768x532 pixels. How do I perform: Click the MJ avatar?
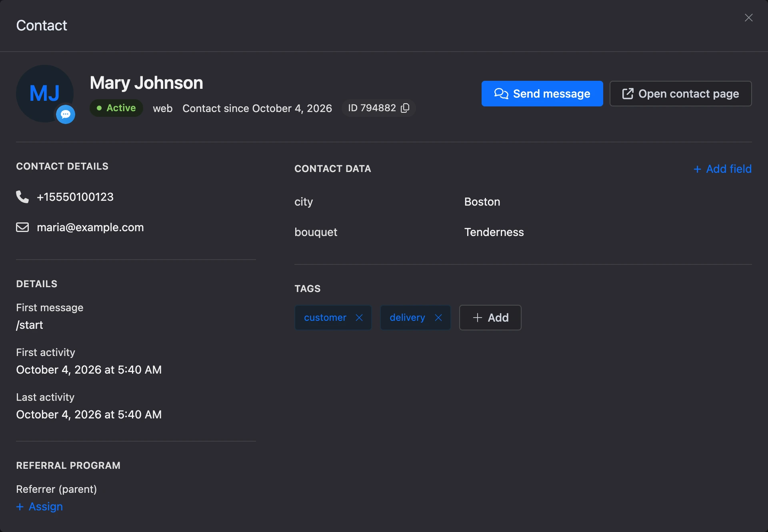click(x=44, y=93)
